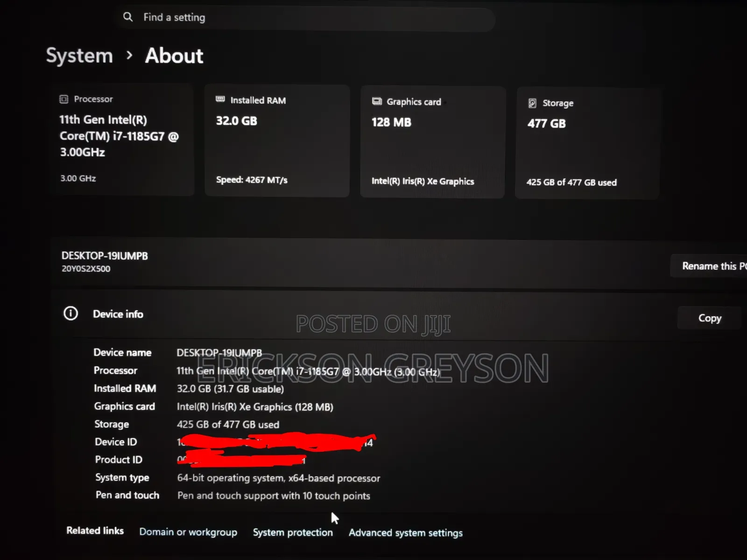
Task: Click the Processor chip icon
Action: [64, 99]
